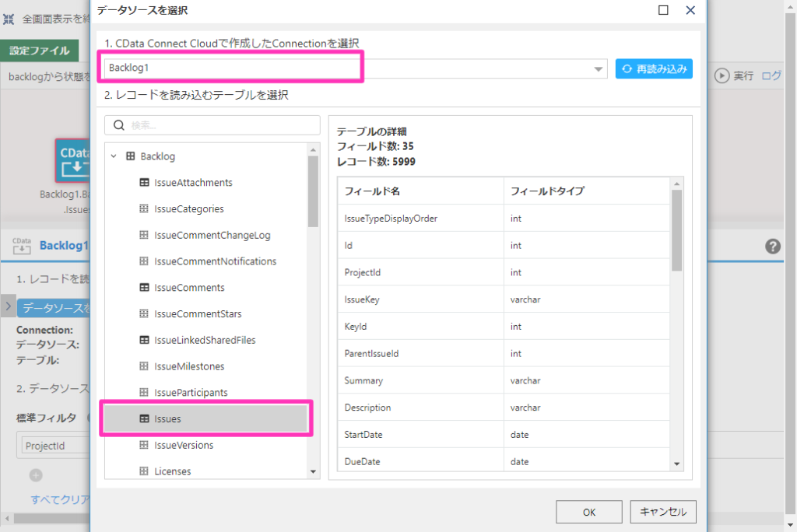This screenshot has width=797, height=532.
Task: Click the 再読み込み reload button
Action: tap(654, 68)
